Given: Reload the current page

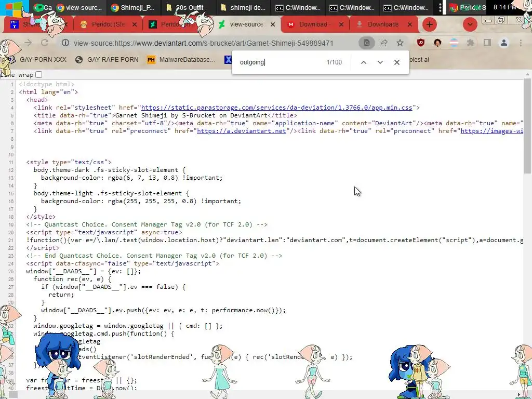Looking at the screenshot, I should [45, 43].
